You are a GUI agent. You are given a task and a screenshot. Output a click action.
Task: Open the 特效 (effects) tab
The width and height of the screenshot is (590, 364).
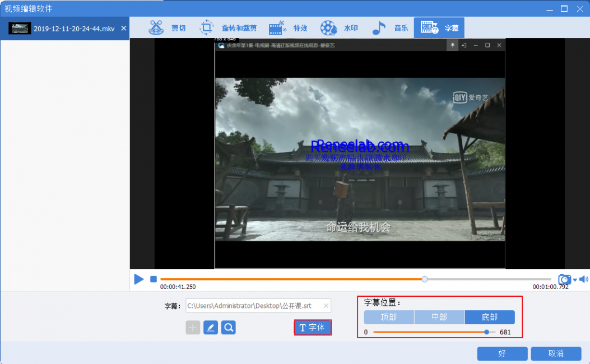click(x=288, y=28)
